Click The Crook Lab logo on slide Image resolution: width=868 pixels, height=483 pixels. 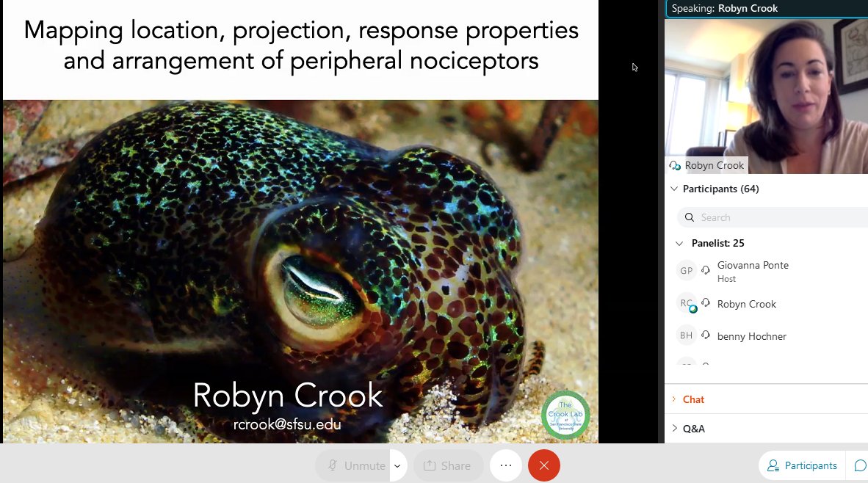[x=565, y=415]
